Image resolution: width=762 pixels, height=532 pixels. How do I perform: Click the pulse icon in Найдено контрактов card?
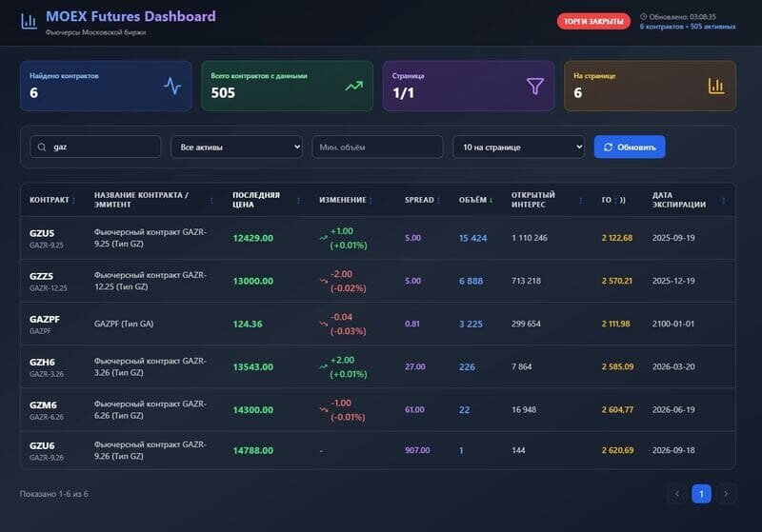tap(172, 87)
